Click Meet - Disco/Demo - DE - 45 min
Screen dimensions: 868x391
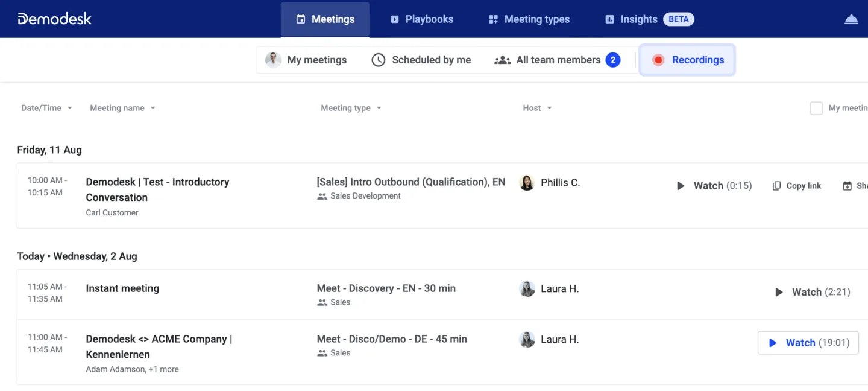point(392,339)
